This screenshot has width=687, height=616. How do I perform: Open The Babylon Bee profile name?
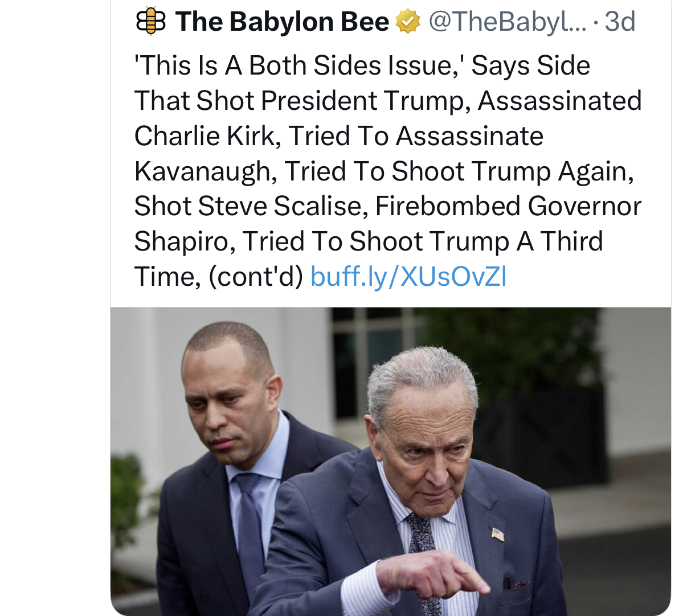pyautogui.click(x=282, y=22)
